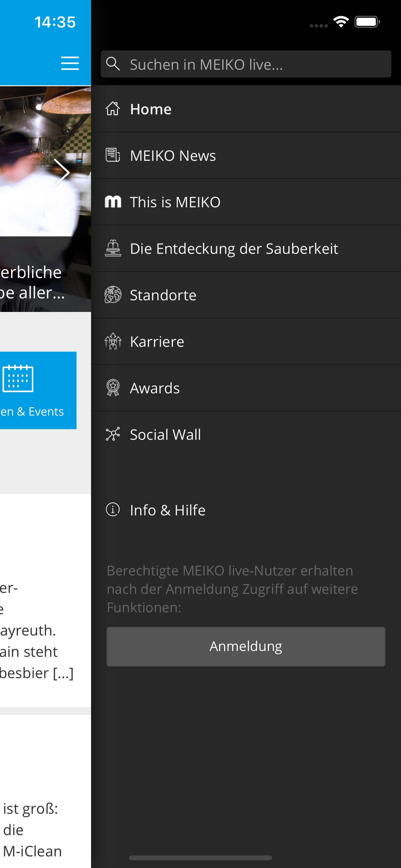Open the Social Wall menu entry
This screenshot has height=868, width=401.
(x=246, y=434)
